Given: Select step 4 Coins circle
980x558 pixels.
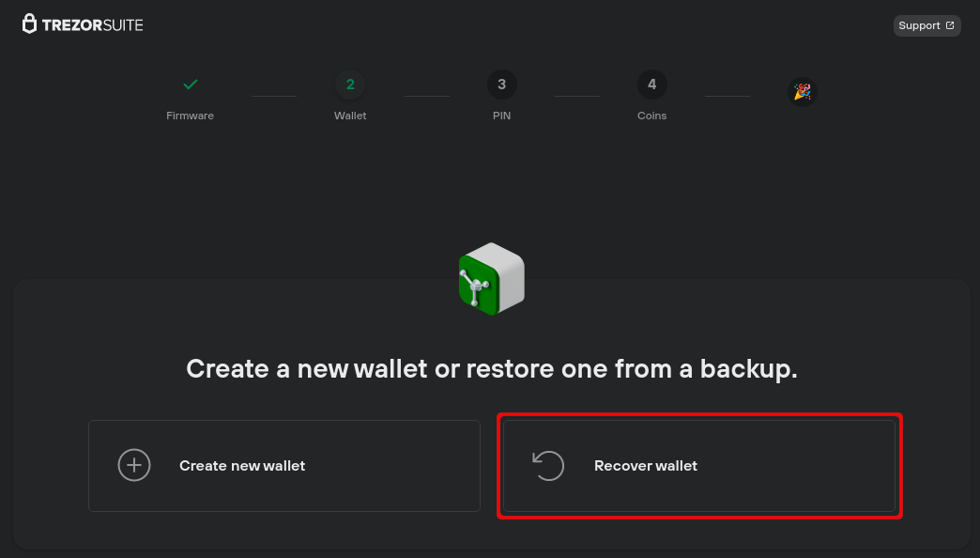Looking at the screenshot, I should point(651,85).
